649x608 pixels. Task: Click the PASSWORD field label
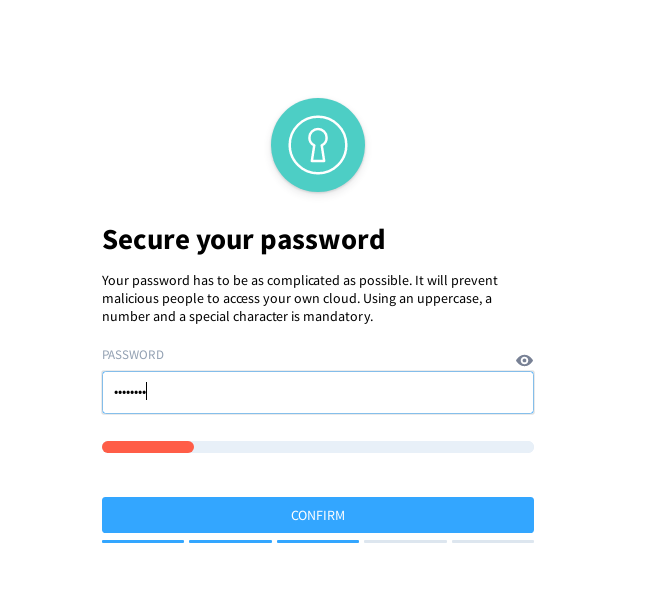[133, 355]
